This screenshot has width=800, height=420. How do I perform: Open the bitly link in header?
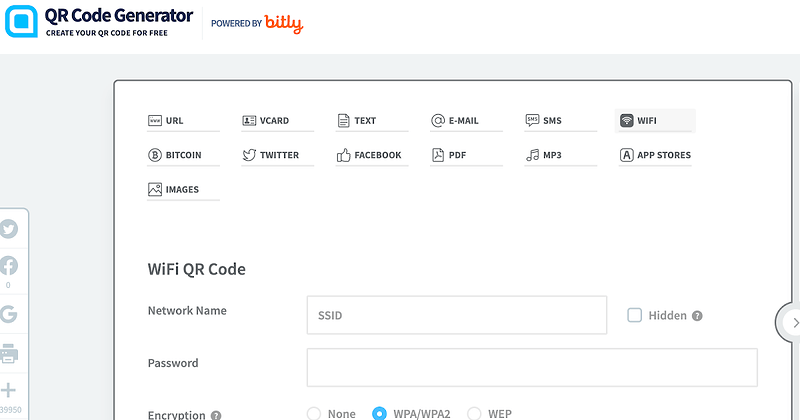pos(284,24)
